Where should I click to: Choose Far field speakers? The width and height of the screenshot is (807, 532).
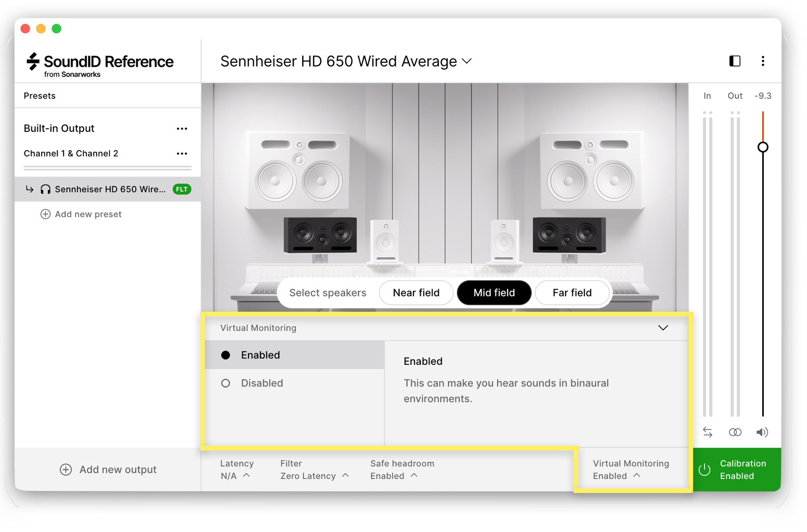pos(571,293)
